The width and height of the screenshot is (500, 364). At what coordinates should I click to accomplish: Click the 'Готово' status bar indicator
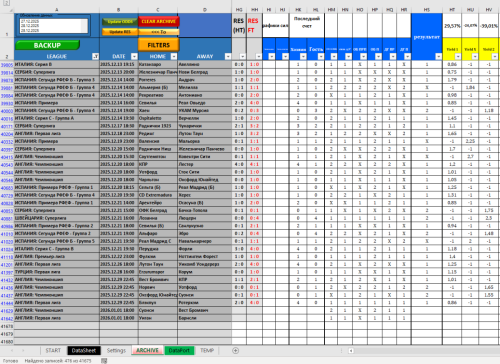tap(10, 361)
